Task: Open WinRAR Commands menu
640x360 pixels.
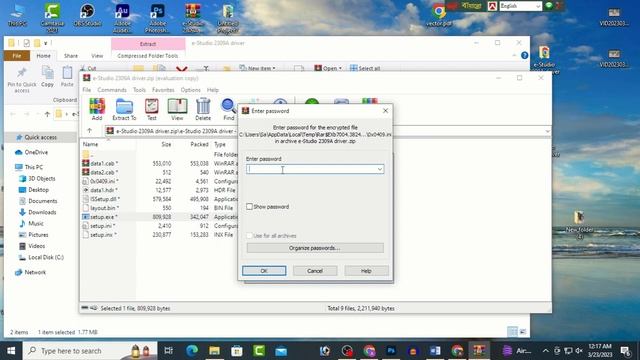Action: 112,90
